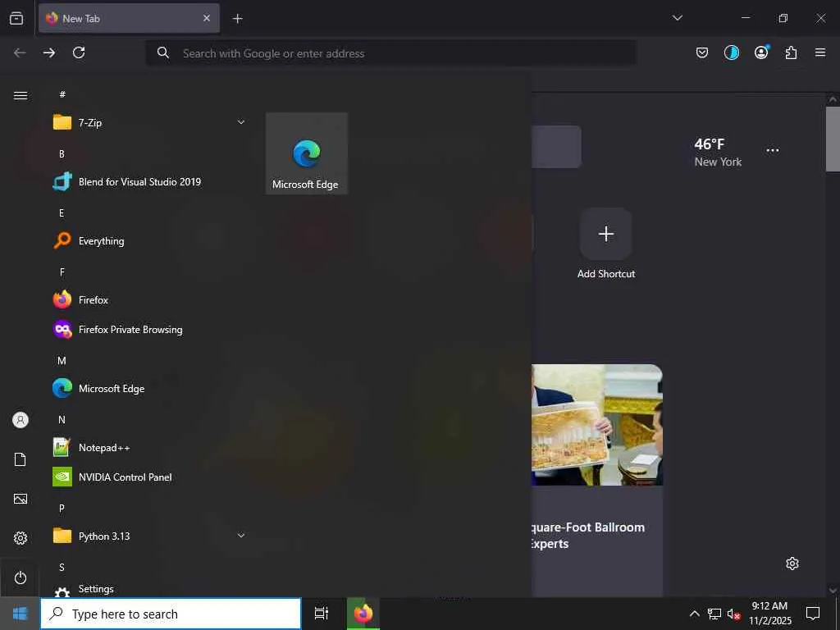Viewport: 840px width, 630px height.
Task: Open new tab personalize gear icon
Action: click(792, 564)
